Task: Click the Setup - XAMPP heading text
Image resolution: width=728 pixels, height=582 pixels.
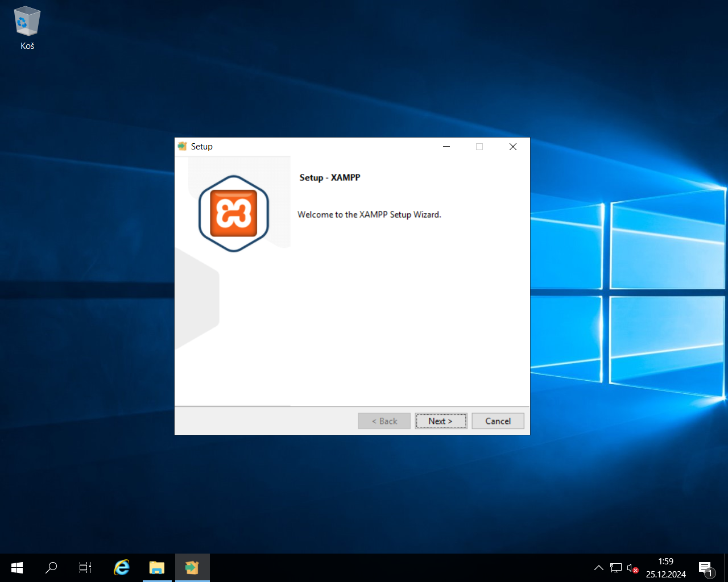Action: pyautogui.click(x=330, y=177)
